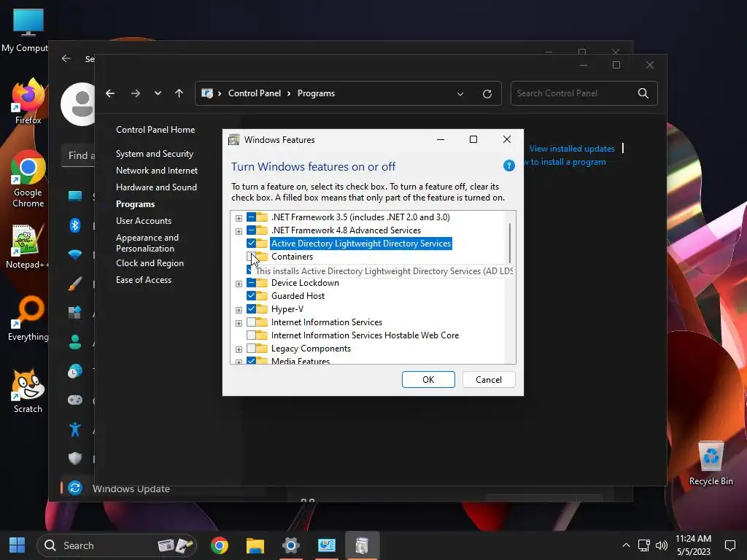Toggle Device Lockdown checkbox
This screenshot has height=560, width=747.
pyautogui.click(x=251, y=283)
